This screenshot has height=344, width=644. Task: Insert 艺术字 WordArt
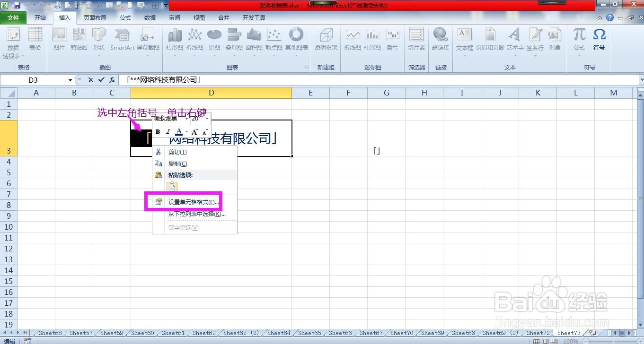(514, 40)
